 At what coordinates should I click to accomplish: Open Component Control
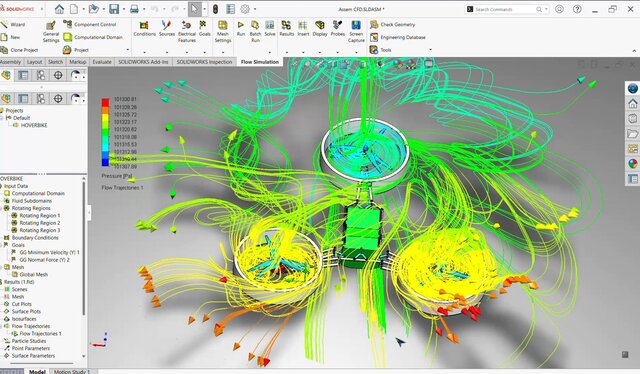click(90, 24)
